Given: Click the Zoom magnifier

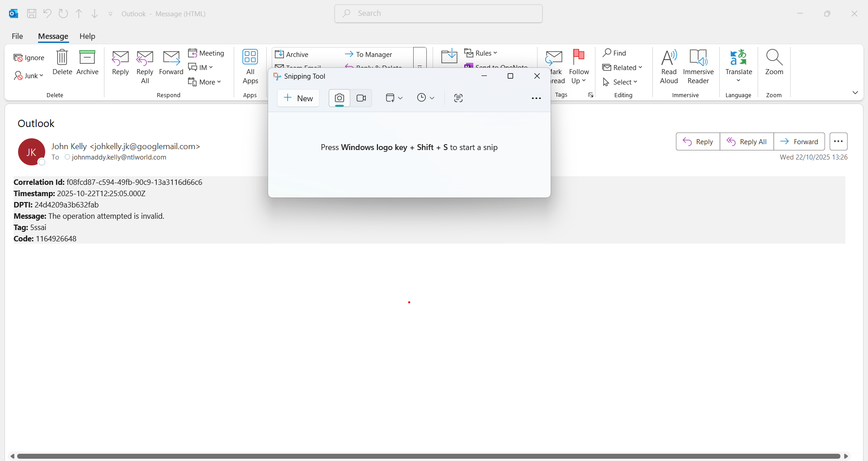Looking at the screenshot, I should (774, 63).
